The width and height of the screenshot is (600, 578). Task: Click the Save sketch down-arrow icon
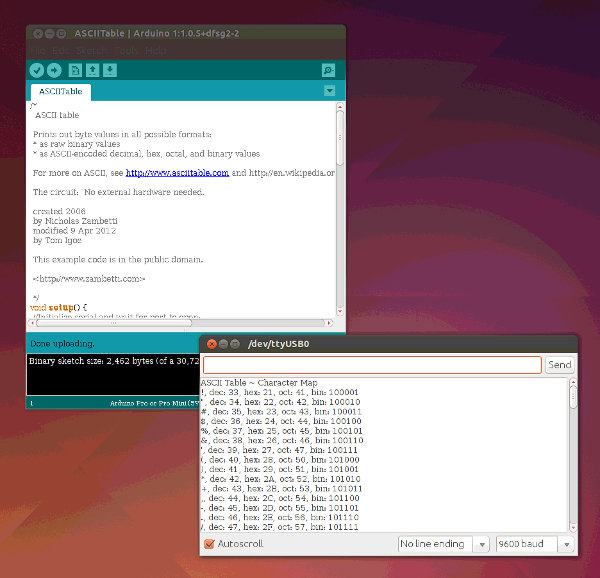pos(110,70)
